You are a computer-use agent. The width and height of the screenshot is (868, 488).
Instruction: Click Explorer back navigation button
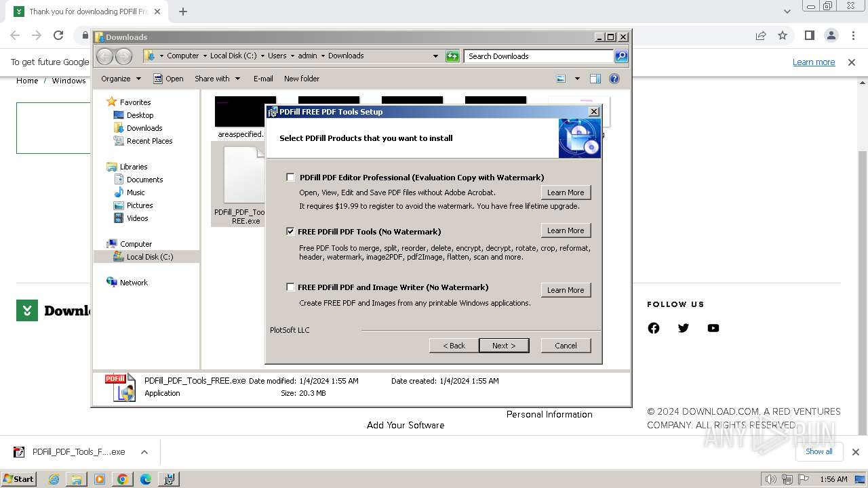pos(105,56)
